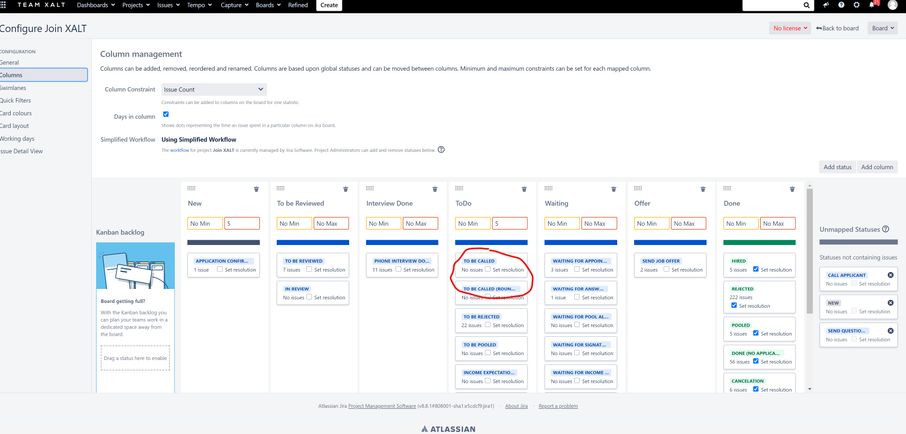Open the Boards menu

point(268,5)
